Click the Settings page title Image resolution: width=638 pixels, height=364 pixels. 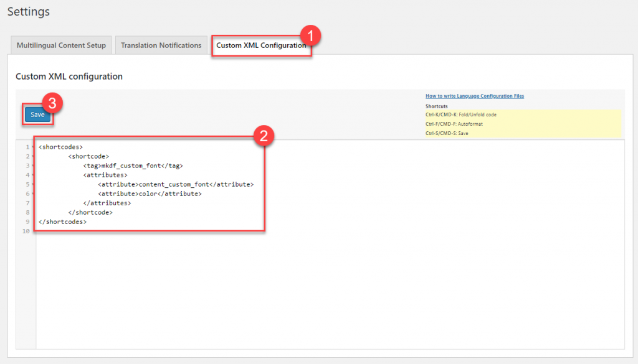point(29,11)
